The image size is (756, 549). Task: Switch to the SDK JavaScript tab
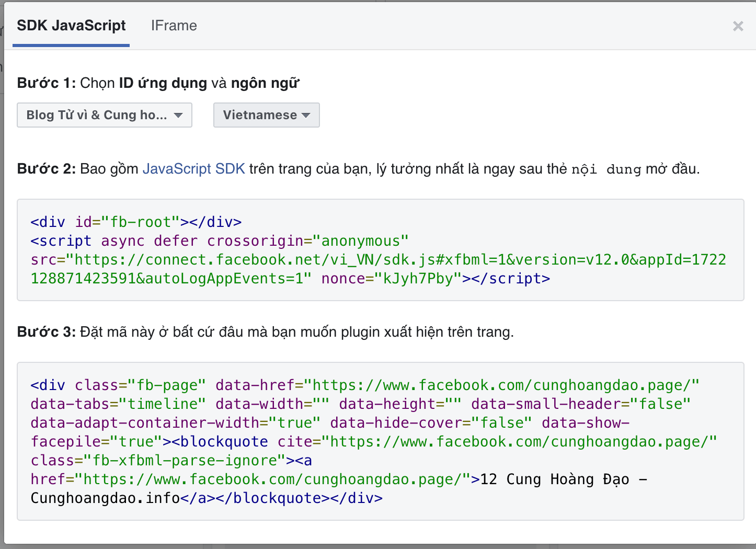tap(71, 26)
